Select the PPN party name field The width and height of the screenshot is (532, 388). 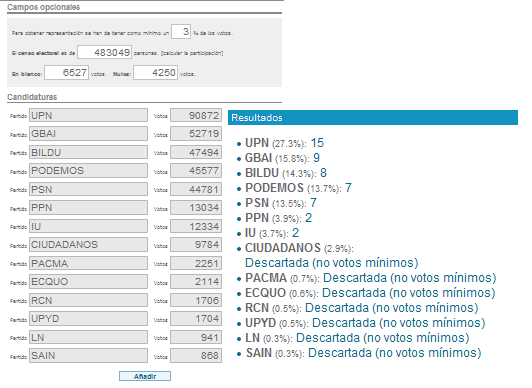pos(88,208)
